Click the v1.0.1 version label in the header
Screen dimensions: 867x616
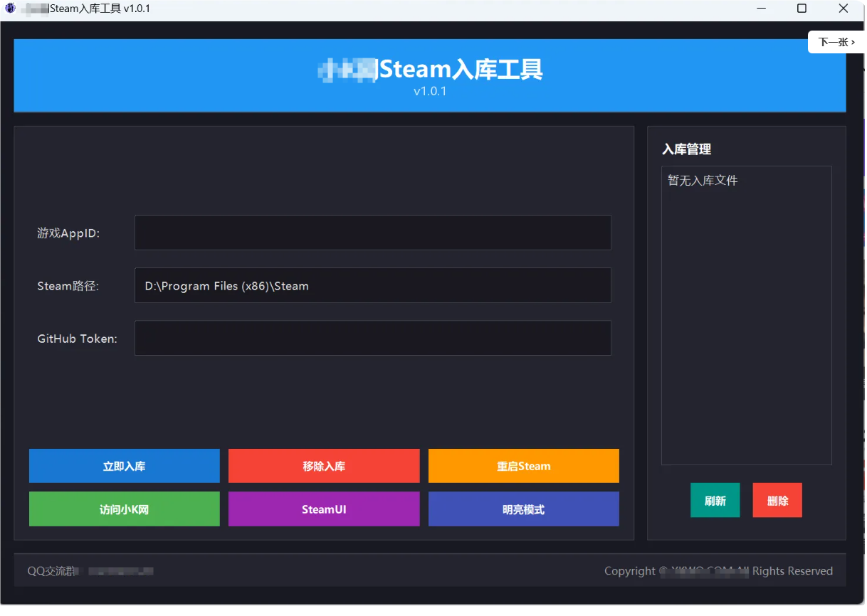pyautogui.click(x=430, y=91)
